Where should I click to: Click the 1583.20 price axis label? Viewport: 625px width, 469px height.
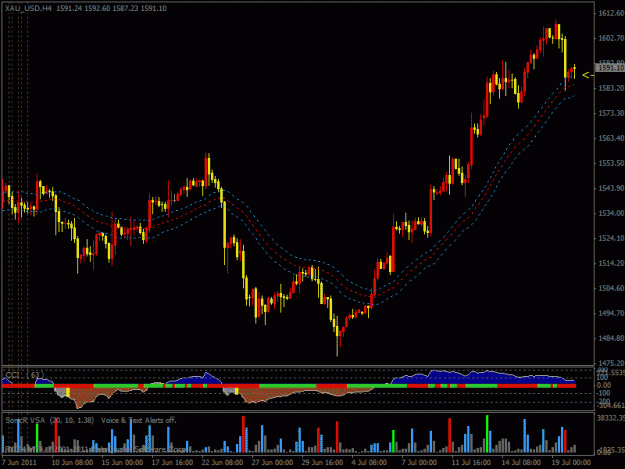[611, 88]
